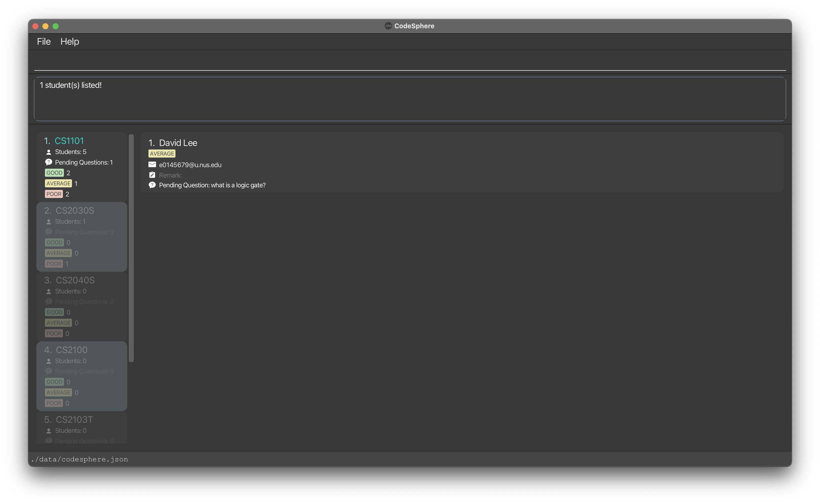Click the CS1101 GOOD tag

tap(54, 173)
